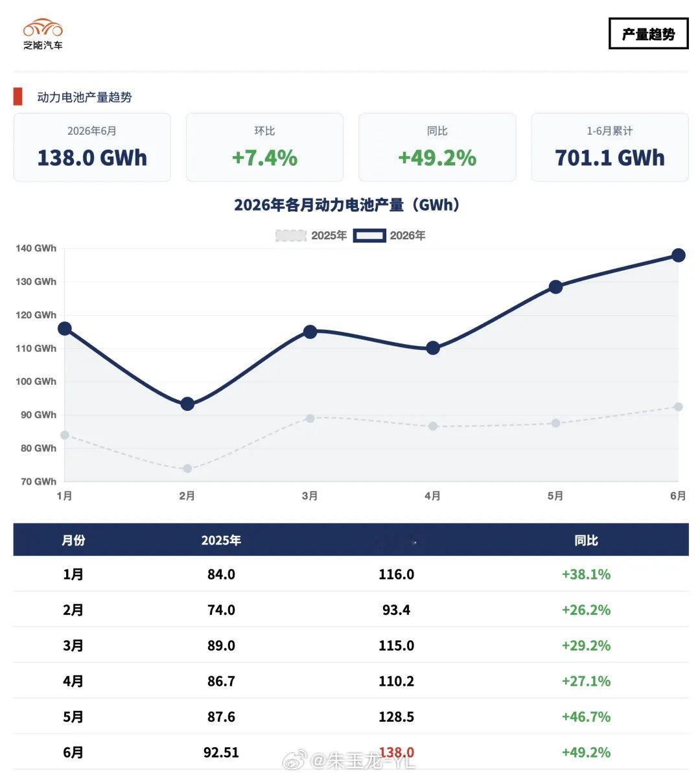This screenshot has height=777, width=700.
Task: Select the 4月 table row label
Action: pos(73,681)
